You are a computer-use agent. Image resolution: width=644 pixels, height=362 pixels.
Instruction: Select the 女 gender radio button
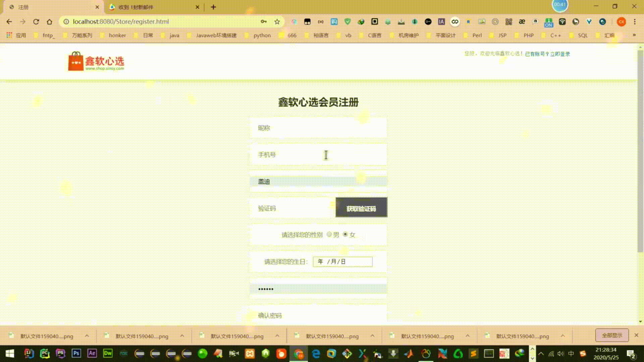coord(345,234)
